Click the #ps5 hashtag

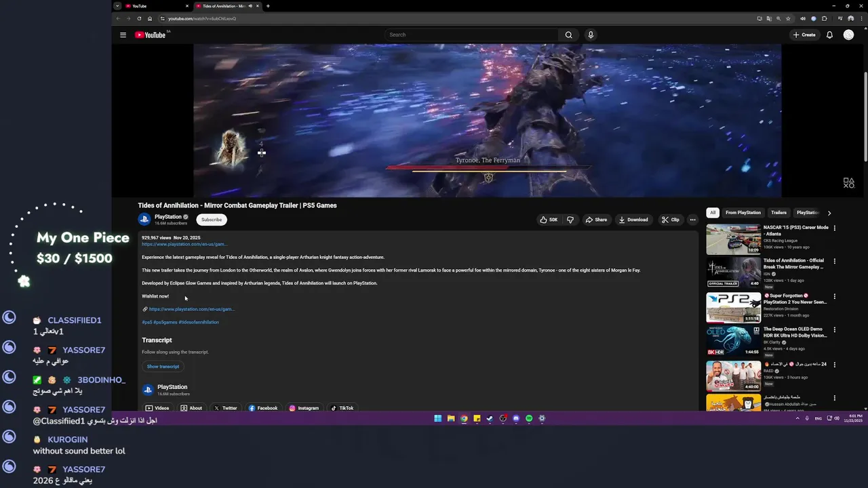(x=146, y=323)
